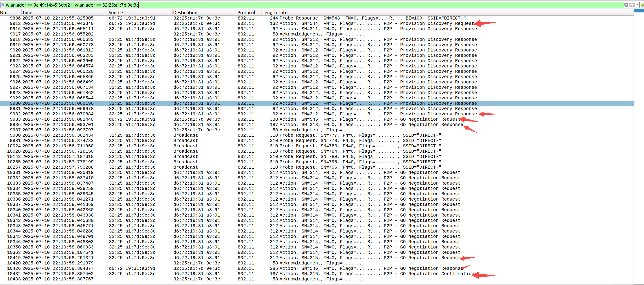
Task: Clear the display filter with X icon
Action: pyautogui.click(x=626, y=5)
